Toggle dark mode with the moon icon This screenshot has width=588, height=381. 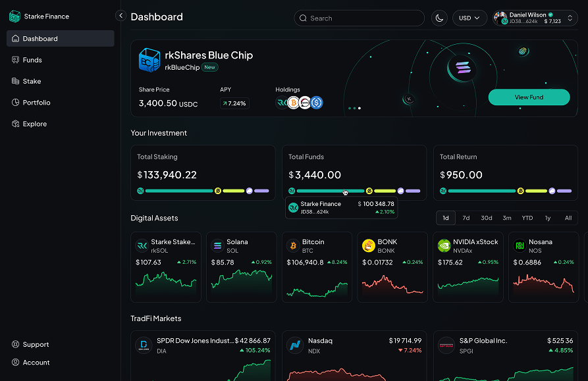439,18
